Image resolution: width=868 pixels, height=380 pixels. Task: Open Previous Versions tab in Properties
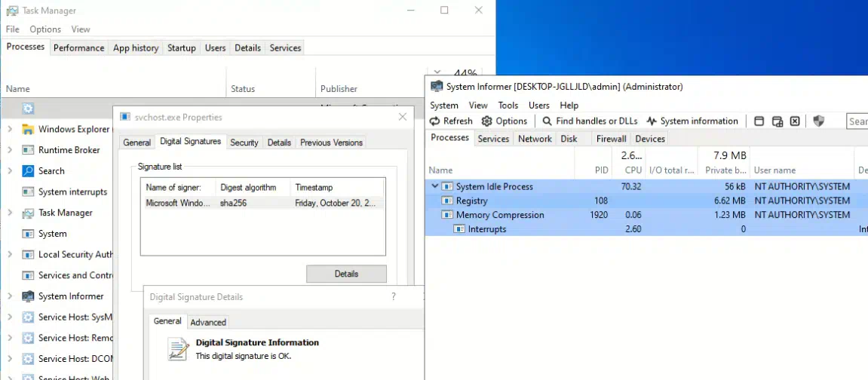[331, 142]
